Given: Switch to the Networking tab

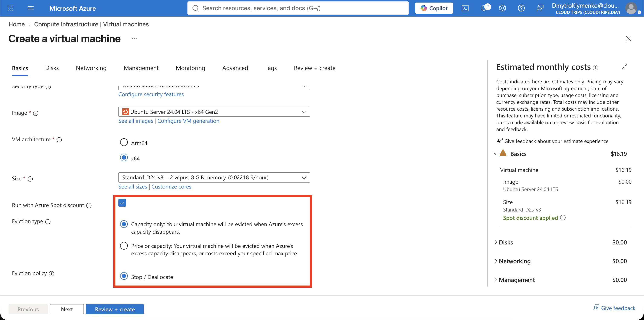Looking at the screenshot, I should [x=91, y=68].
